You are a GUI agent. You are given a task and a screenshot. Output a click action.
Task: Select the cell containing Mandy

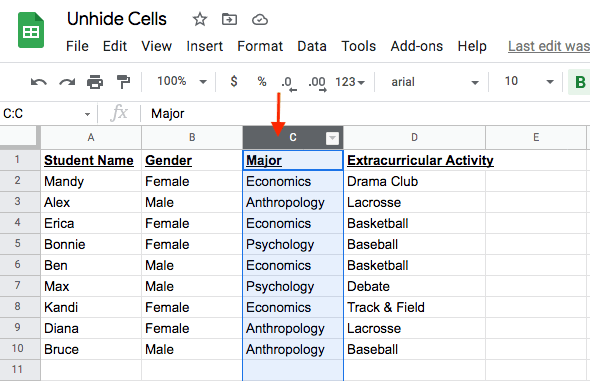coord(91,181)
